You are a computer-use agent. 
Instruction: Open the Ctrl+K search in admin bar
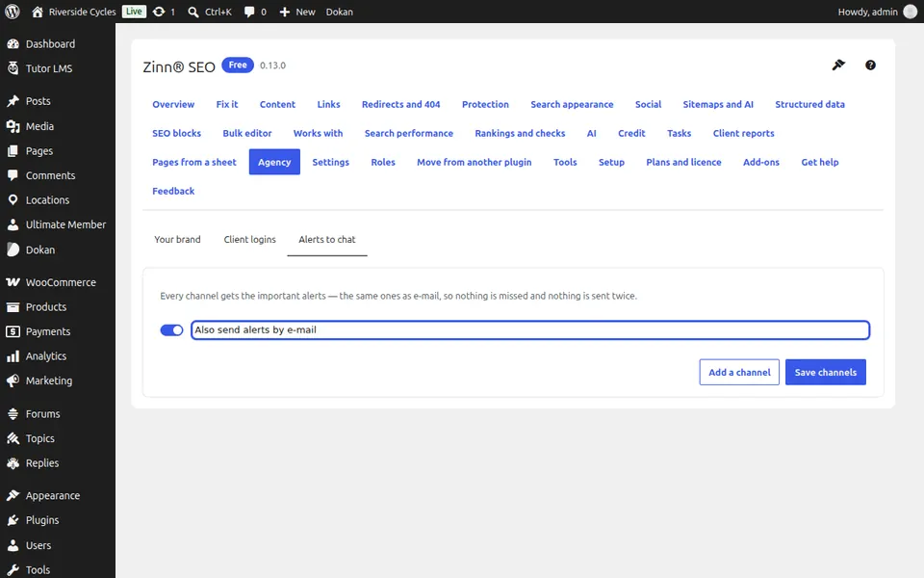point(210,12)
